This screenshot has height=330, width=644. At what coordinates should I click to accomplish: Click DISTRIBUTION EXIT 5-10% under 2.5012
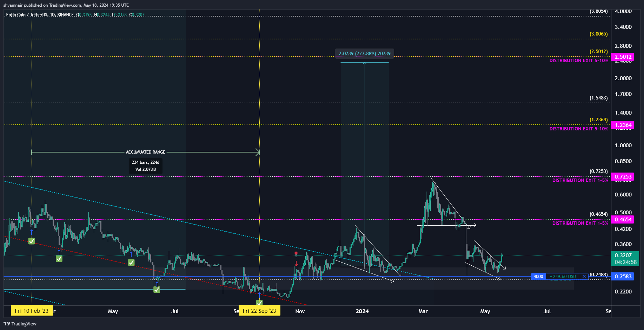click(x=579, y=61)
